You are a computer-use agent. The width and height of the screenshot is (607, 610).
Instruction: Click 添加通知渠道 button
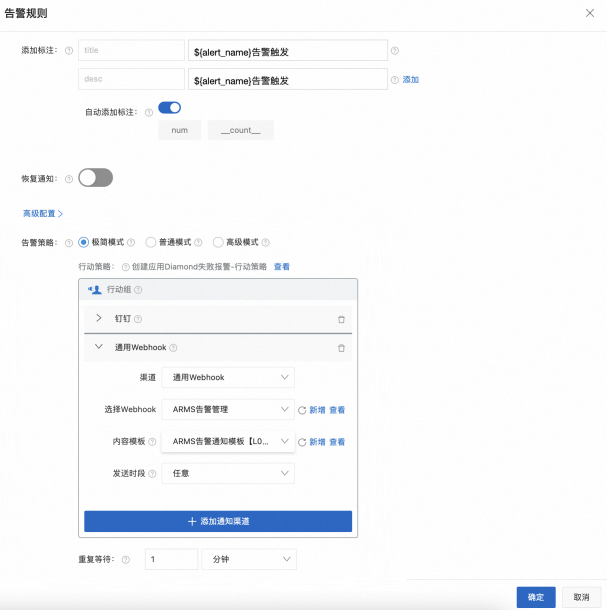coord(218,521)
